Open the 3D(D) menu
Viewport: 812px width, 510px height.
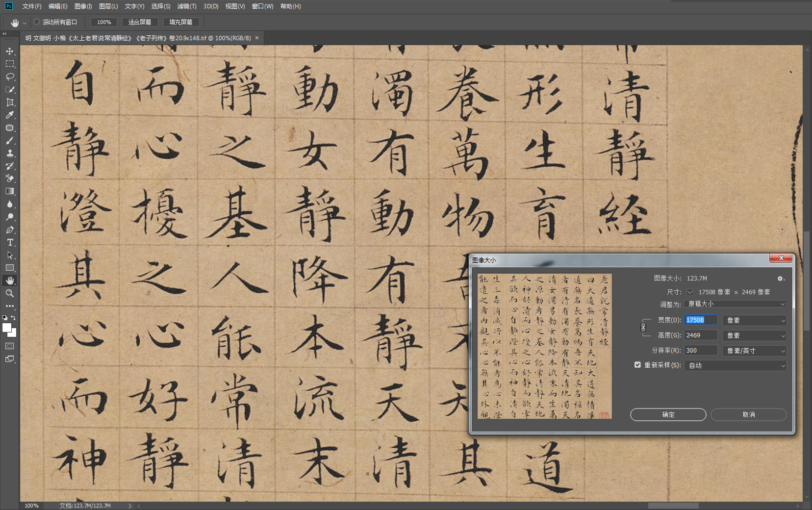coord(211,6)
